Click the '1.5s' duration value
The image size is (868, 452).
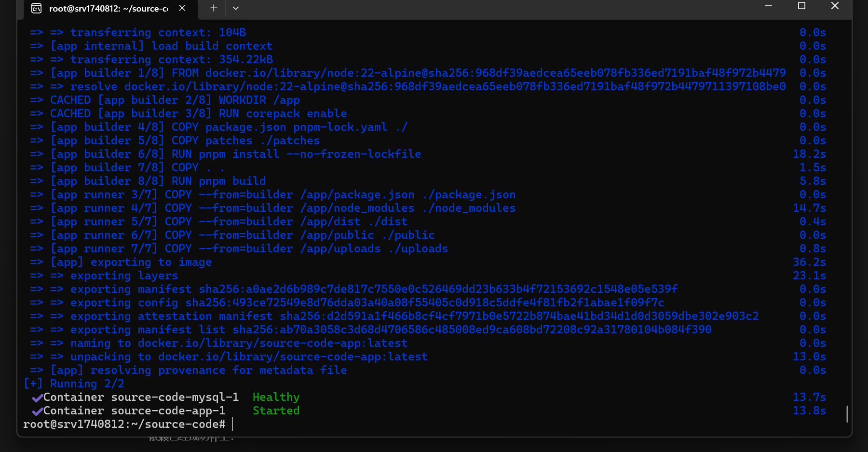(x=813, y=168)
